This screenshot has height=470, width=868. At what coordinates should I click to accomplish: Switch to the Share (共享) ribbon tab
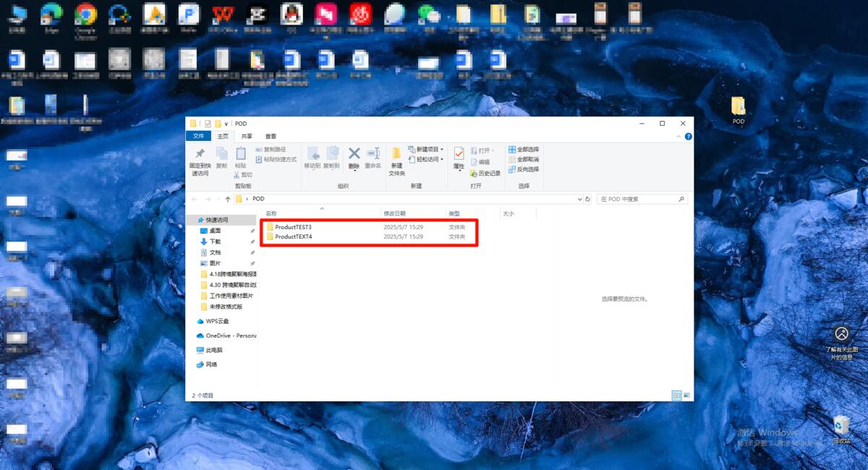click(x=247, y=136)
